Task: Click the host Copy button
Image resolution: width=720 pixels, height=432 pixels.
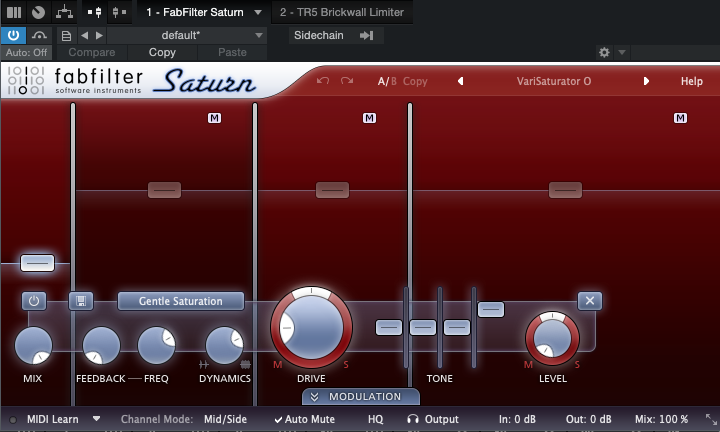Action: tap(162, 52)
